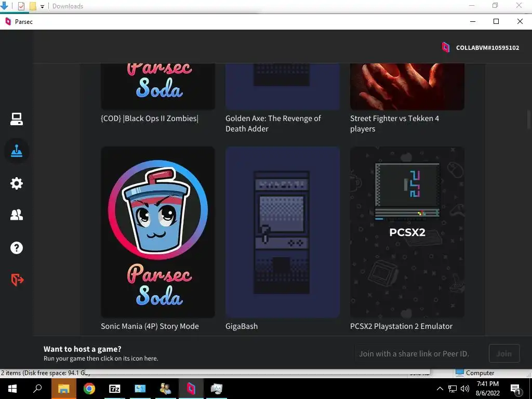Click 'Street Fighter vs Tekken 4 players' title
The image size is (532, 399).
coord(395,124)
